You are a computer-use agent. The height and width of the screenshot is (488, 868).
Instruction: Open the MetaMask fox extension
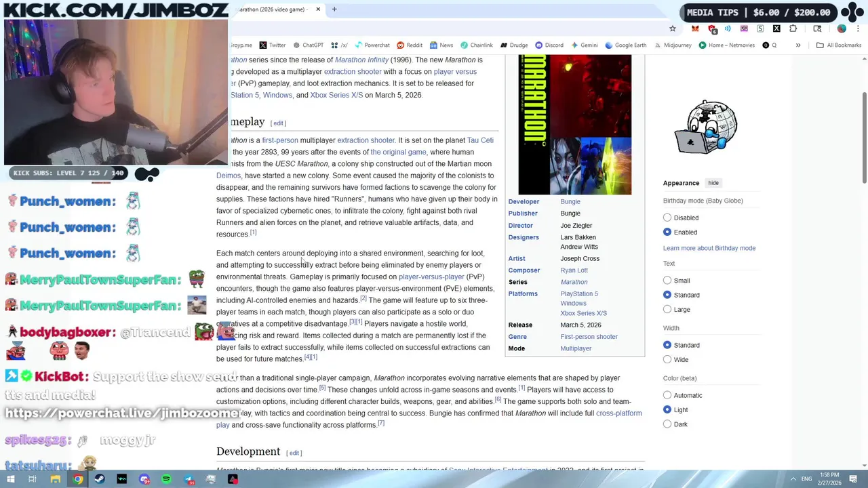click(695, 28)
